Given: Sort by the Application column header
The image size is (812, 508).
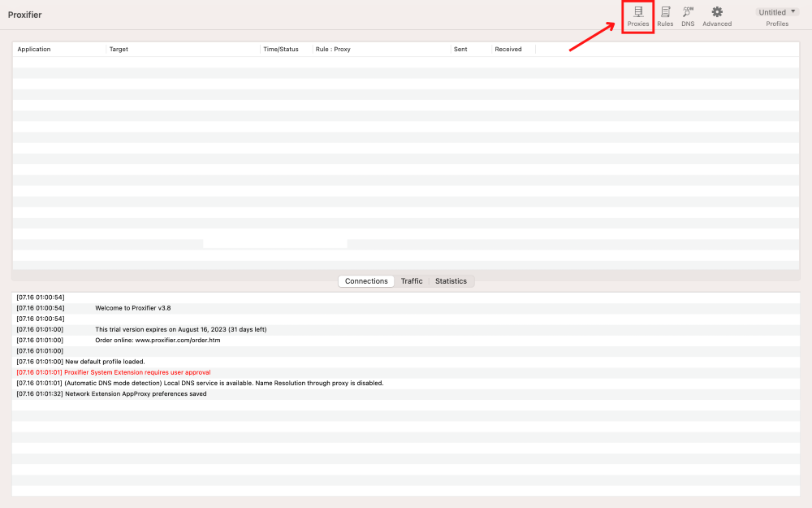Looking at the screenshot, I should coord(59,50).
